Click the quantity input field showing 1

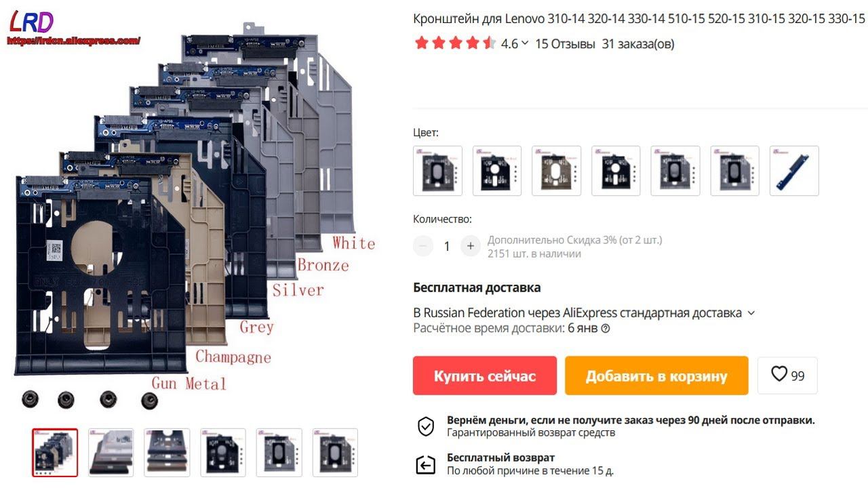tap(446, 246)
